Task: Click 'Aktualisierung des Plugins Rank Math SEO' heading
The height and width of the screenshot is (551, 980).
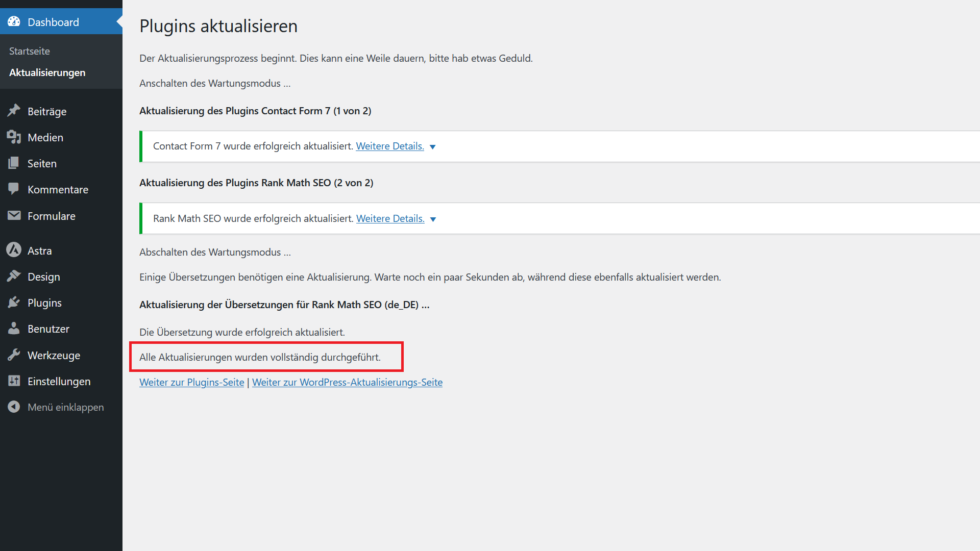Action: point(256,183)
